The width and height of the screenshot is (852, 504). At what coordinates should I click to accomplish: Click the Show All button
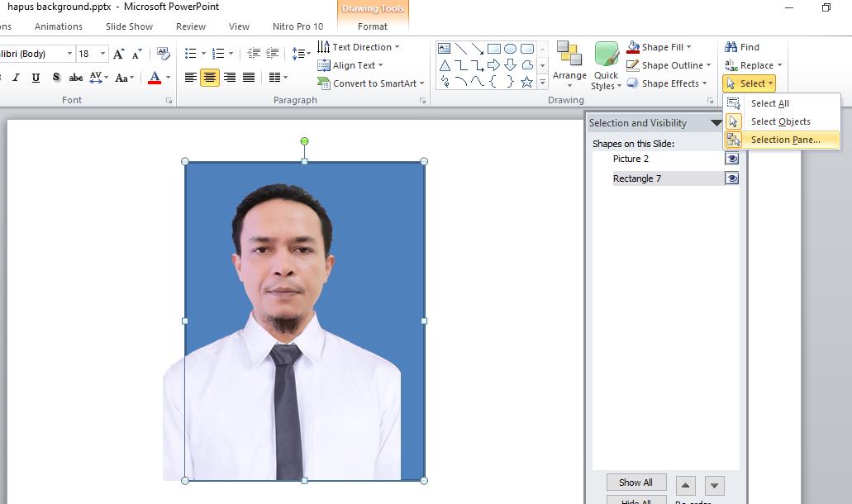click(635, 483)
